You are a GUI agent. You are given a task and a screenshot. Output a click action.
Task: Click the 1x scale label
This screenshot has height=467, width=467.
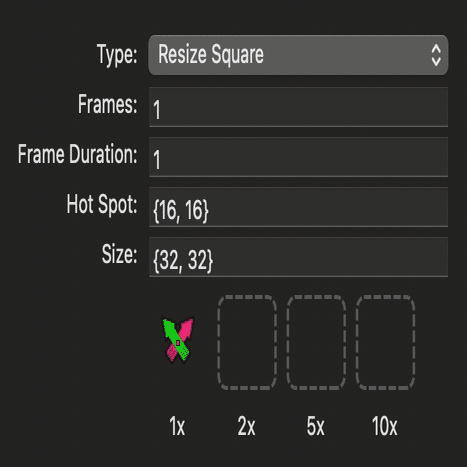click(x=177, y=426)
